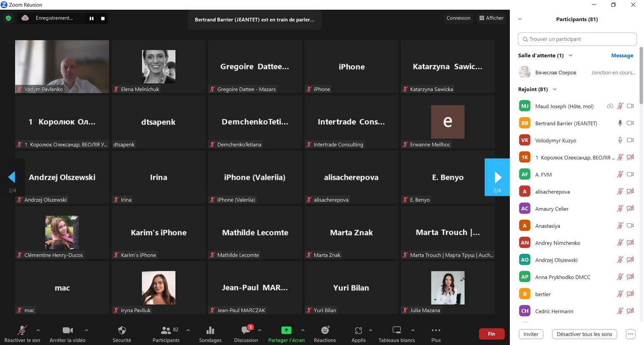
Task: Collapse the Rejoint (81) list chevron
Action: pyautogui.click(x=555, y=89)
